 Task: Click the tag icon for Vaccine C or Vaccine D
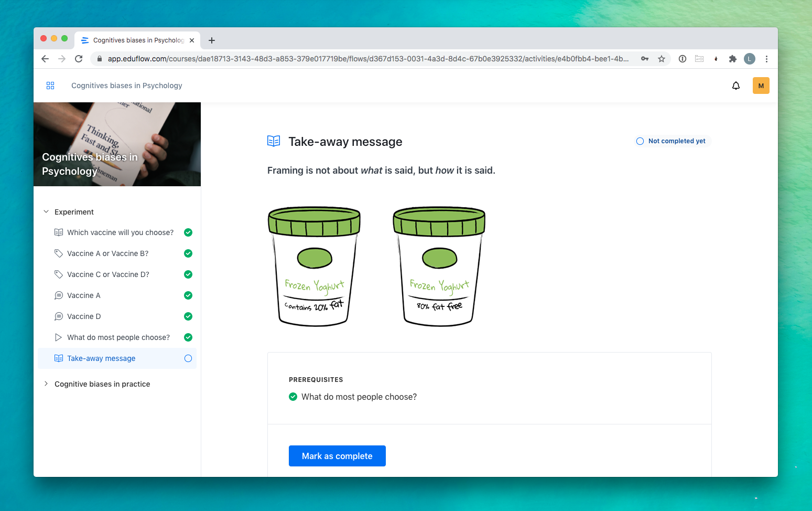[x=59, y=274]
